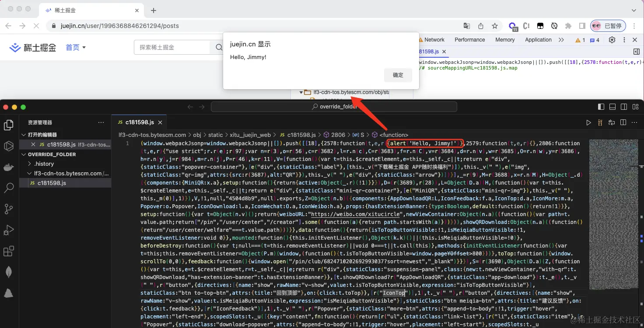The image size is (644, 328).
Task: Open the Chrome extensions puzzle icon
Action: [568, 26]
